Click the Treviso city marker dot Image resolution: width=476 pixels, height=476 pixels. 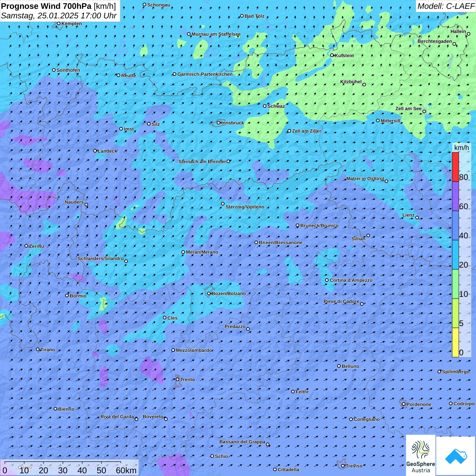coord(343,466)
